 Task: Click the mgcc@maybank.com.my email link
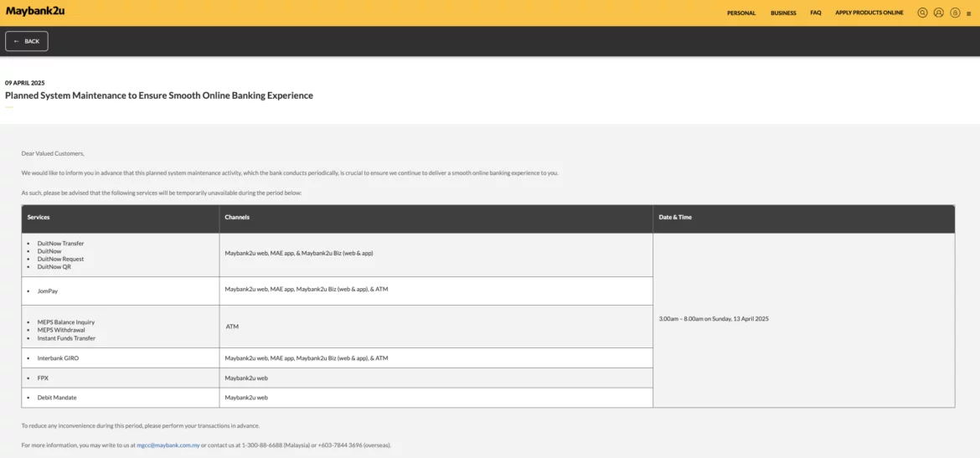[168, 445]
